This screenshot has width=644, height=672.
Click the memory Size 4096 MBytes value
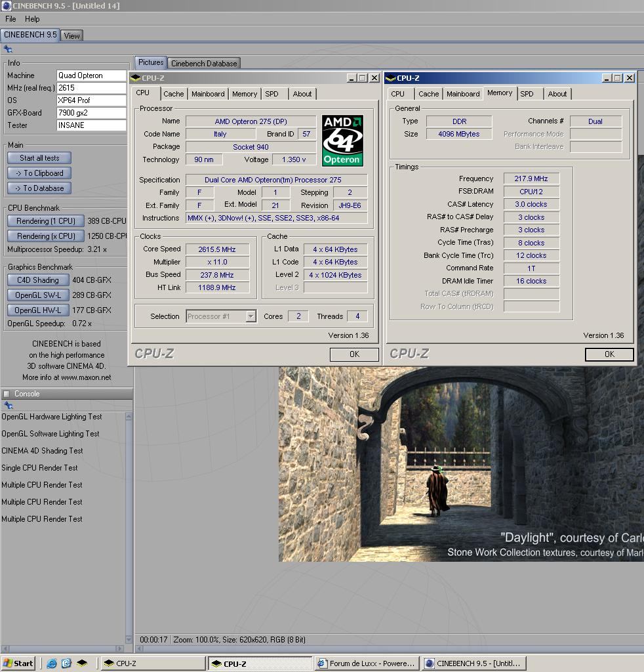tap(459, 134)
